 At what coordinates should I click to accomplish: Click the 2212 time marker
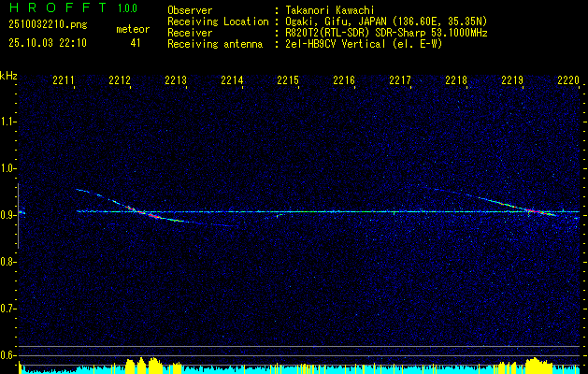[120, 80]
